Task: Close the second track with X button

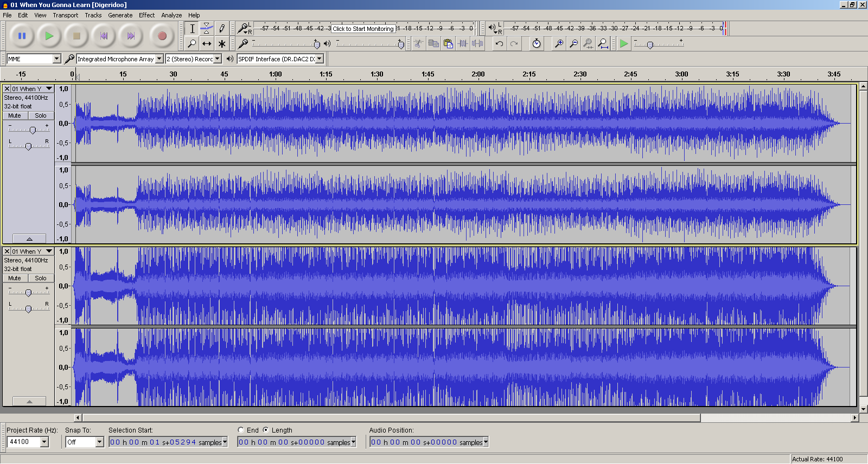Action: click(x=7, y=252)
